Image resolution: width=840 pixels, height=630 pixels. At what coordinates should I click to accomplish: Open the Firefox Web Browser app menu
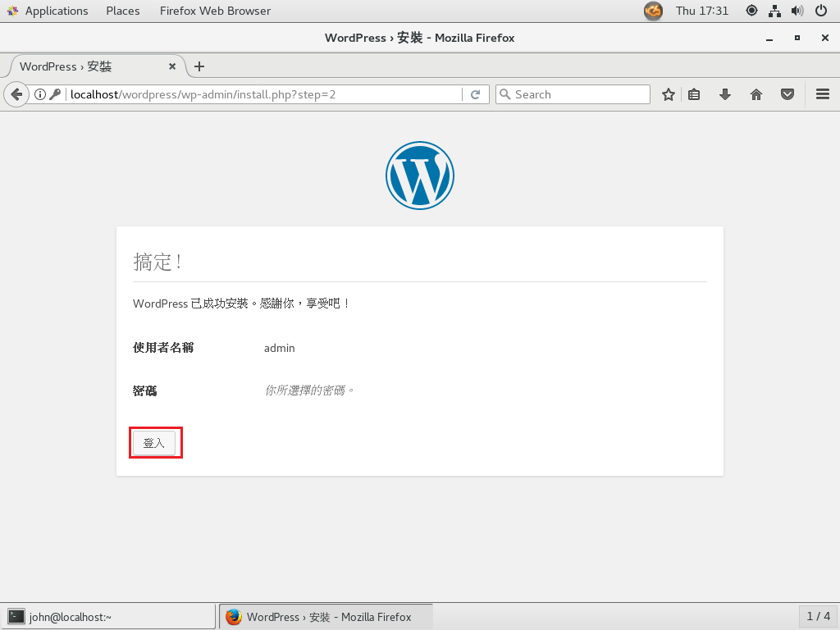point(215,11)
